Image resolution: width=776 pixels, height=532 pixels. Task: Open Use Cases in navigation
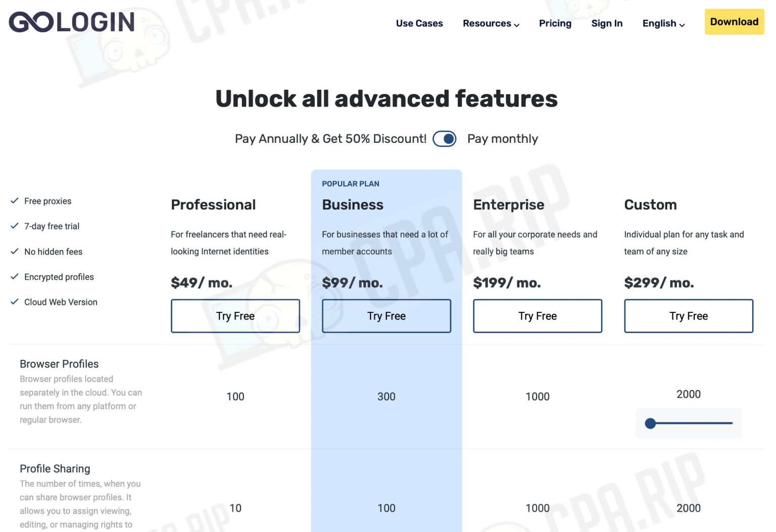[x=419, y=24]
